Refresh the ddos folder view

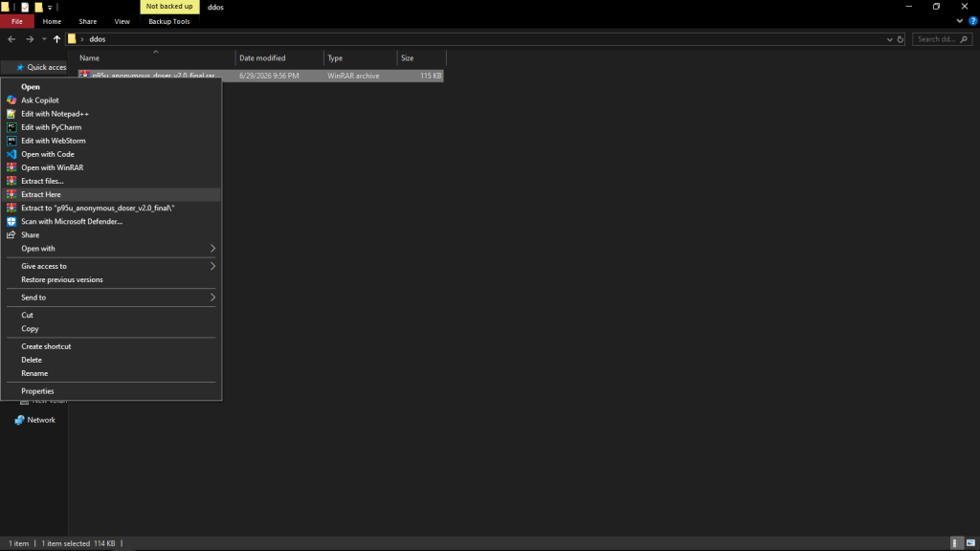click(x=900, y=39)
